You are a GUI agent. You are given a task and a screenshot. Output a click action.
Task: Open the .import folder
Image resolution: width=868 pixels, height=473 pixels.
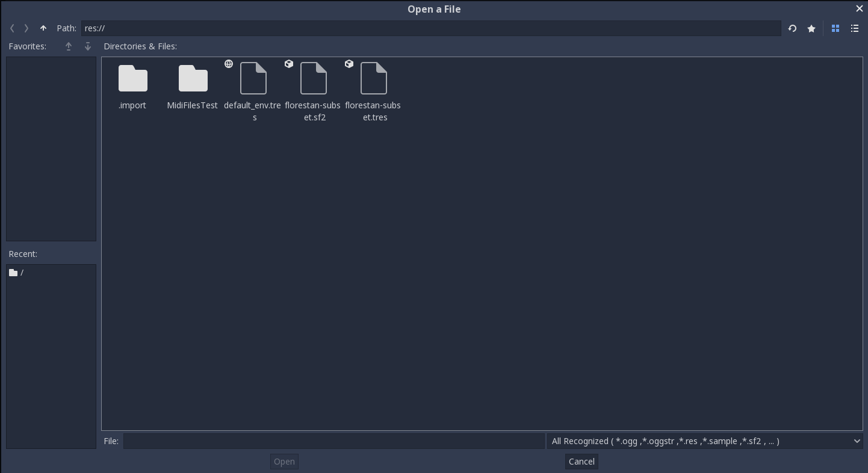tap(133, 78)
